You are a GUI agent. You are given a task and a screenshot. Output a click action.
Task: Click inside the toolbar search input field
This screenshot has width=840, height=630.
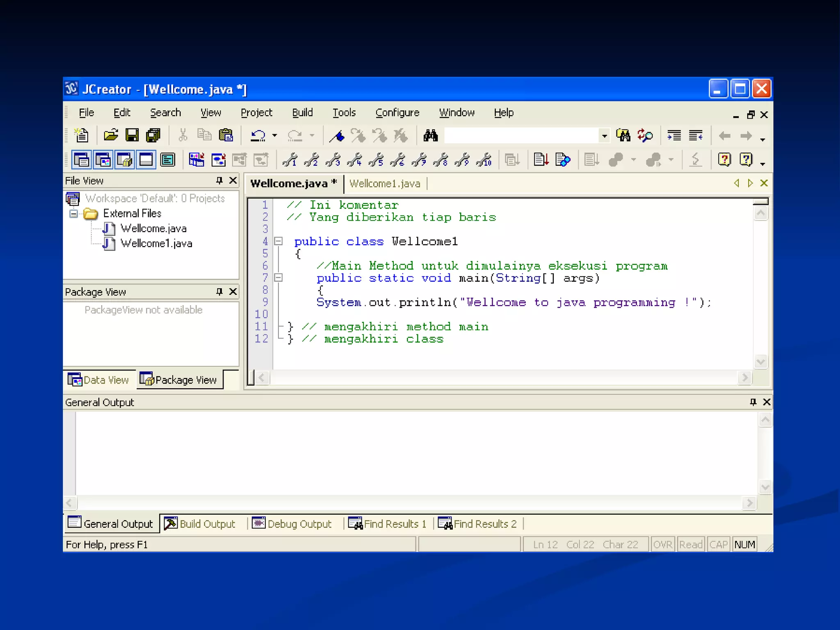point(521,136)
